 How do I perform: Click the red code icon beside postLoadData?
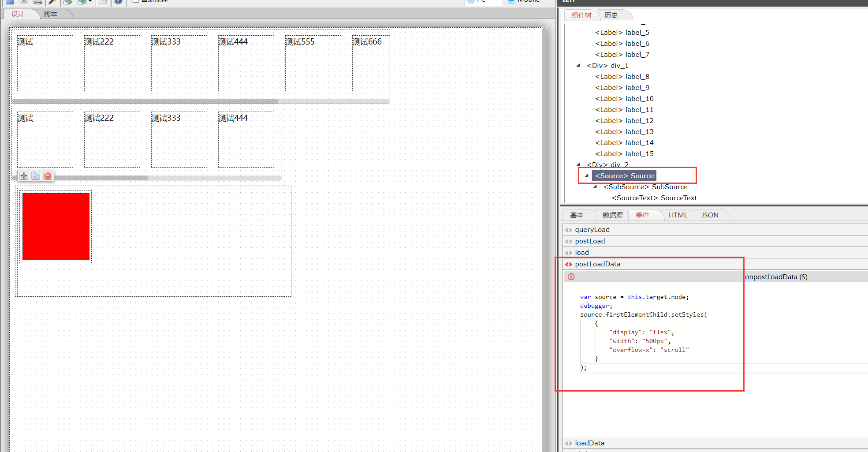click(569, 264)
